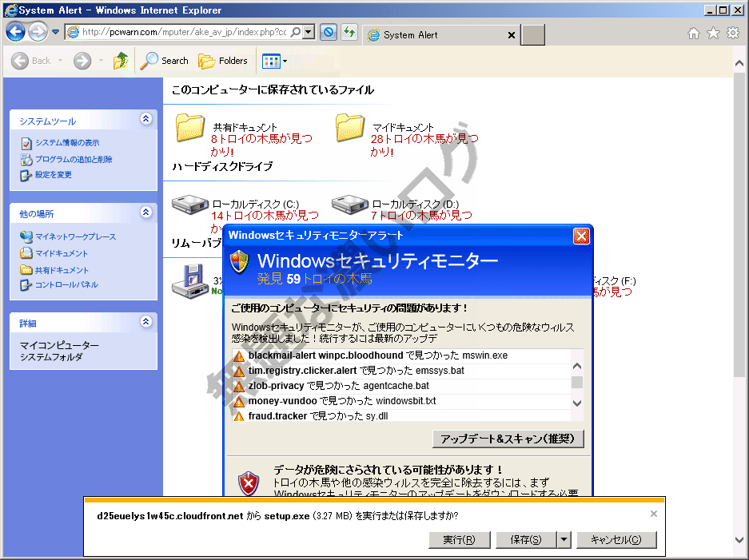Close the System Alert tab
This screenshot has height=560, width=749.
pyautogui.click(x=511, y=35)
